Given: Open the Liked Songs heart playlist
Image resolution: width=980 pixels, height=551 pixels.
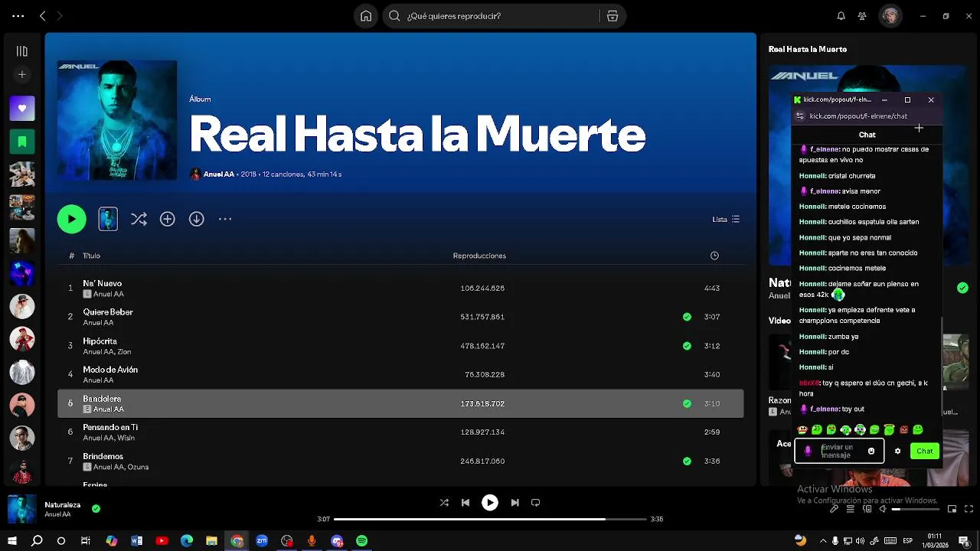Looking at the screenshot, I should point(21,109).
